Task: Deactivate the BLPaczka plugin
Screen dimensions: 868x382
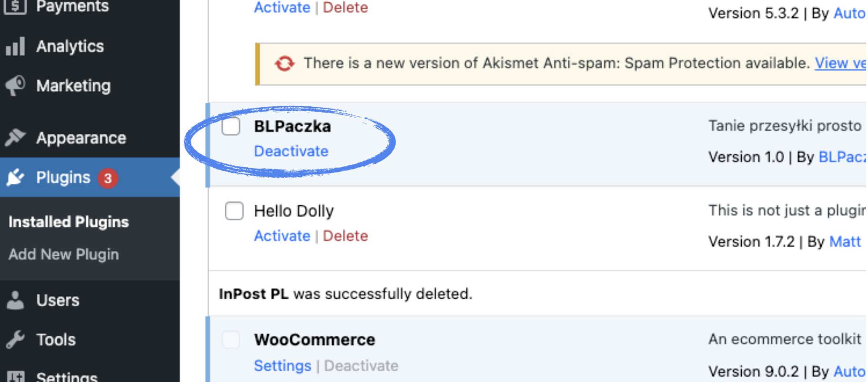Action: 291,151
